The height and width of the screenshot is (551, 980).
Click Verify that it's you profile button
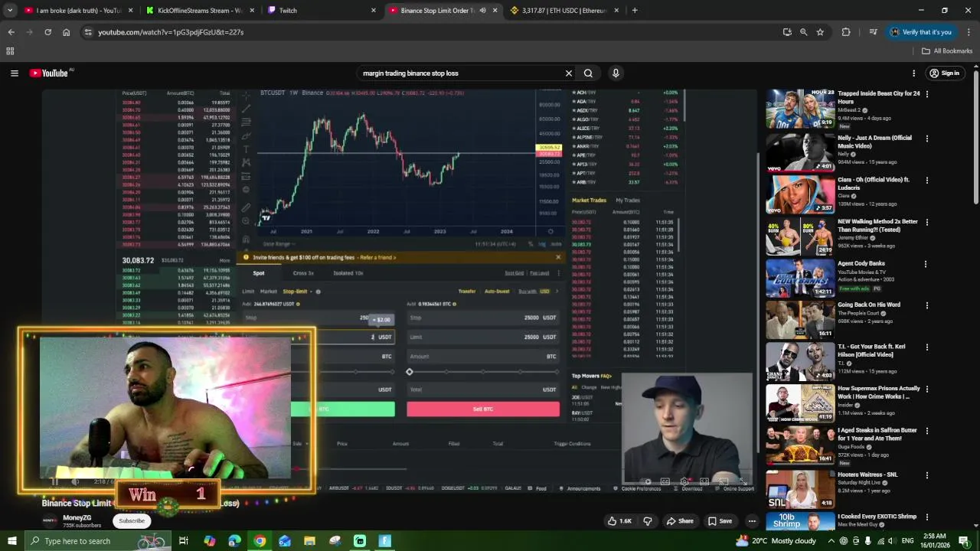click(921, 32)
